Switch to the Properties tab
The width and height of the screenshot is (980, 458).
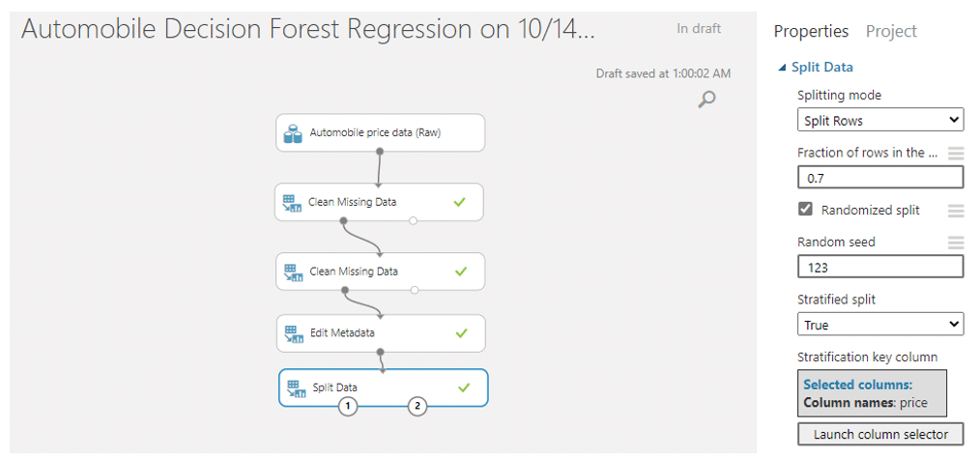(x=811, y=31)
